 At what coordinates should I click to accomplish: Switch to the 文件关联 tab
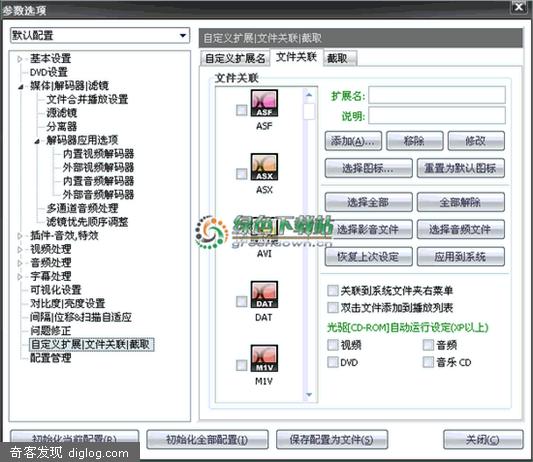tap(296, 57)
